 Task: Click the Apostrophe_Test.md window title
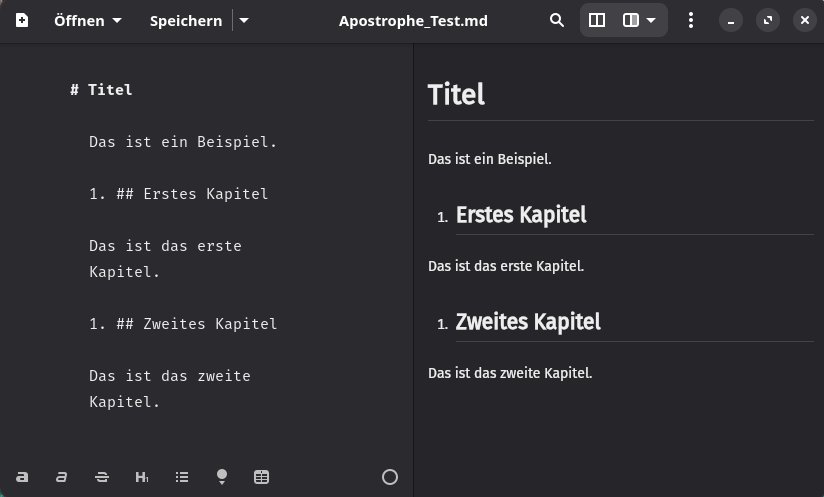click(413, 20)
